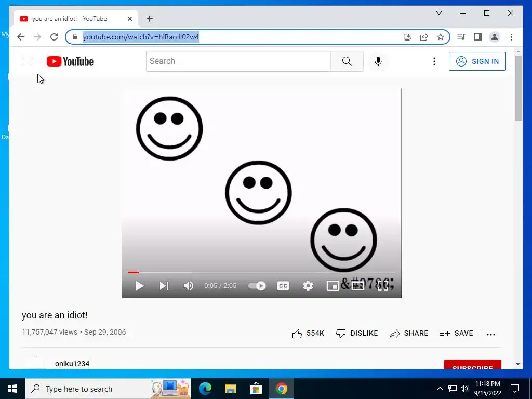532x399 pixels.
Task: Go back in Chrome
Action: click(x=21, y=37)
